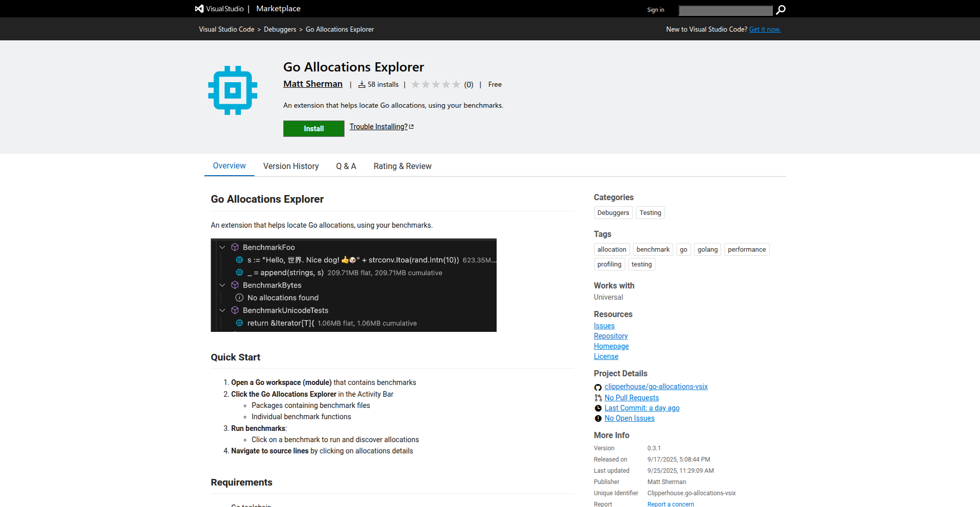This screenshot has width=980, height=507.
Task: Switch to the Rating & Review tab
Action: point(402,166)
